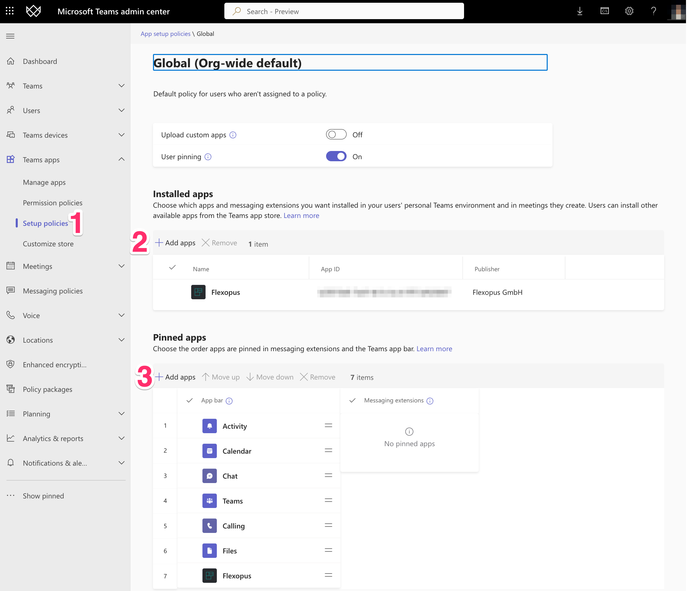This screenshot has width=700, height=591.
Task: Click Remove in Pinned apps toolbar
Action: 318,377
